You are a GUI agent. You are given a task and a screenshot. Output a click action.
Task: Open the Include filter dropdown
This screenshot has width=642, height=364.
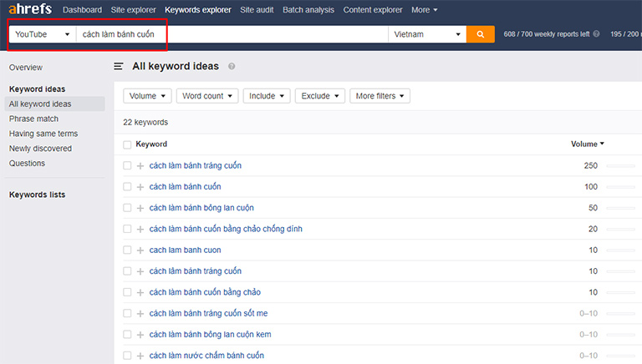coord(267,96)
